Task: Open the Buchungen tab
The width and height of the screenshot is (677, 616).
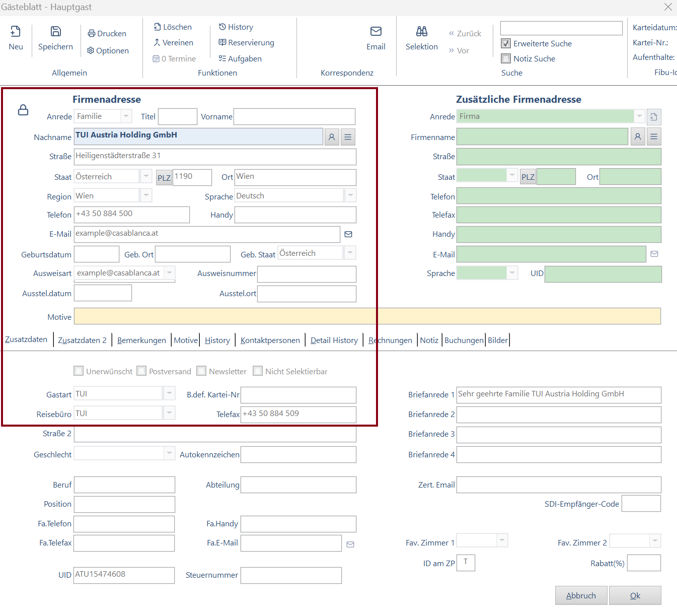Action: pyautogui.click(x=464, y=340)
